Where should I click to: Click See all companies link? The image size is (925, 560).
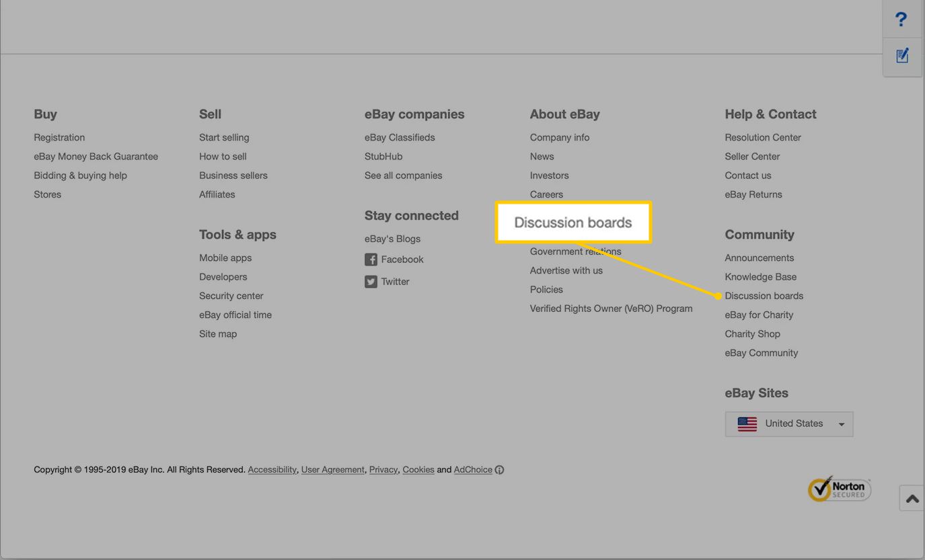point(404,175)
